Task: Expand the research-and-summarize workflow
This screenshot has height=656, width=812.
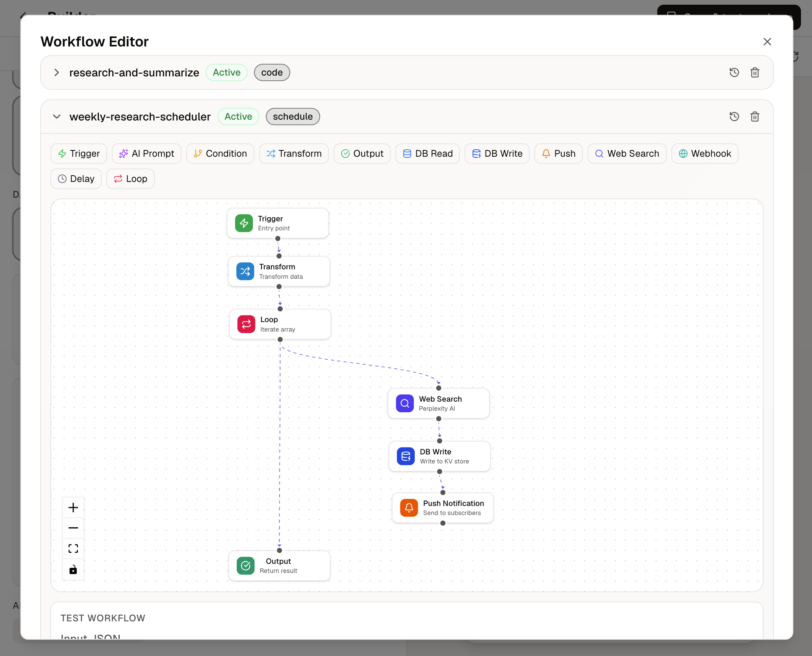Action: coord(56,72)
